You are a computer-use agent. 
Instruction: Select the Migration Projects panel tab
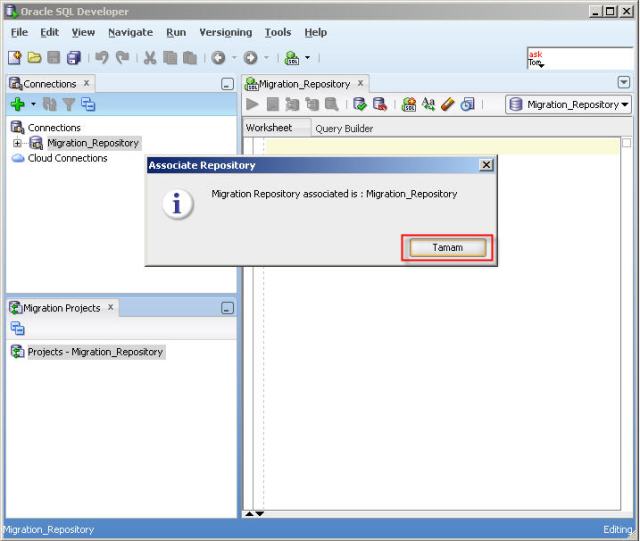point(62,308)
